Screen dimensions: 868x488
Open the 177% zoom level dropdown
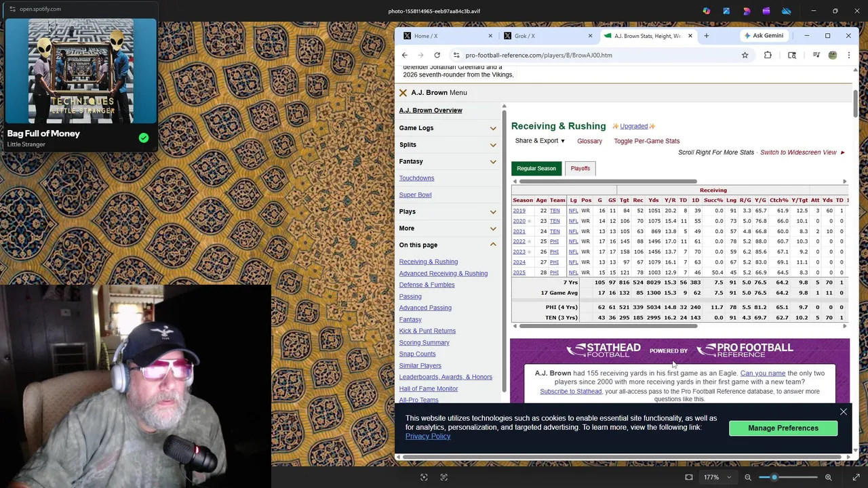click(717, 477)
